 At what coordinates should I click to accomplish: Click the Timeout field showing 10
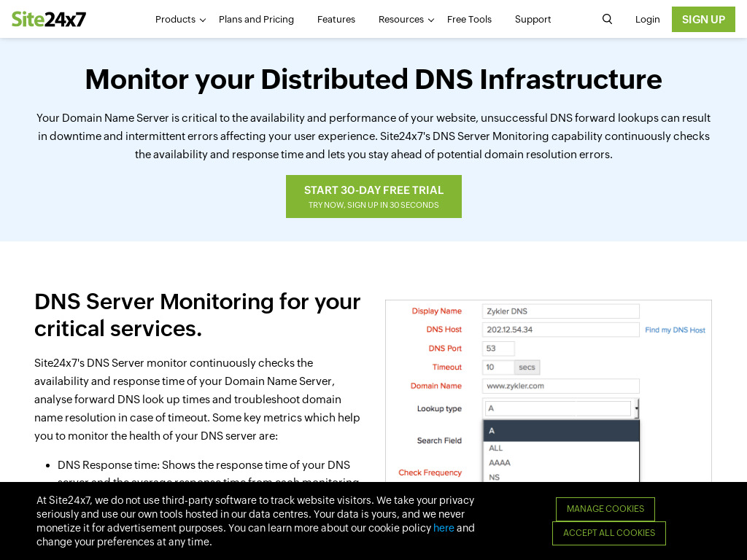[x=498, y=367]
